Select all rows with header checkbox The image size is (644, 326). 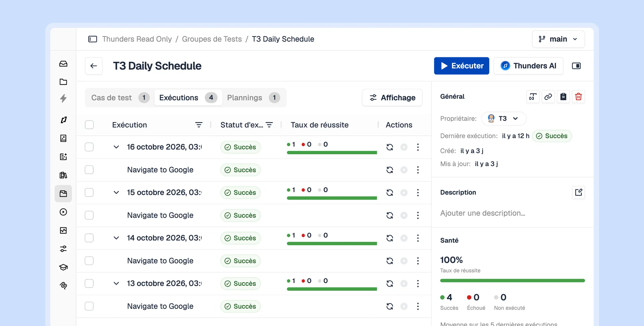point(89,125)
